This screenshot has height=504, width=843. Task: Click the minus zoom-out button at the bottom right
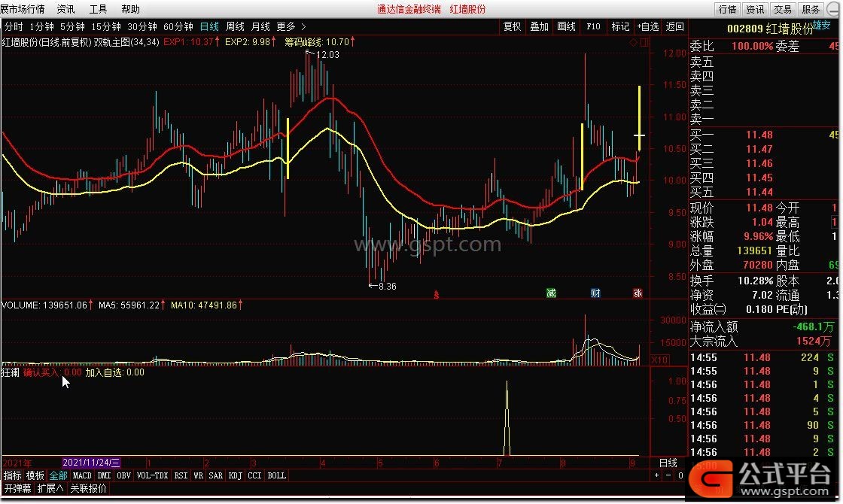point(668,475)
